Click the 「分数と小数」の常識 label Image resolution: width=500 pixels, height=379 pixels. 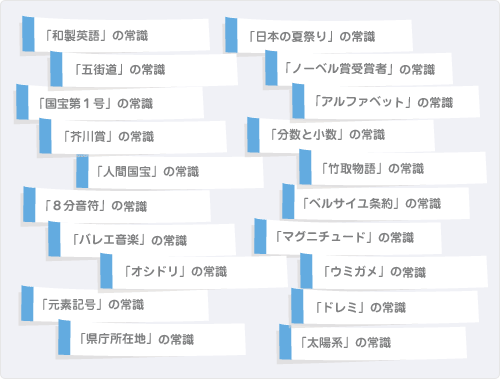(341, 135)
